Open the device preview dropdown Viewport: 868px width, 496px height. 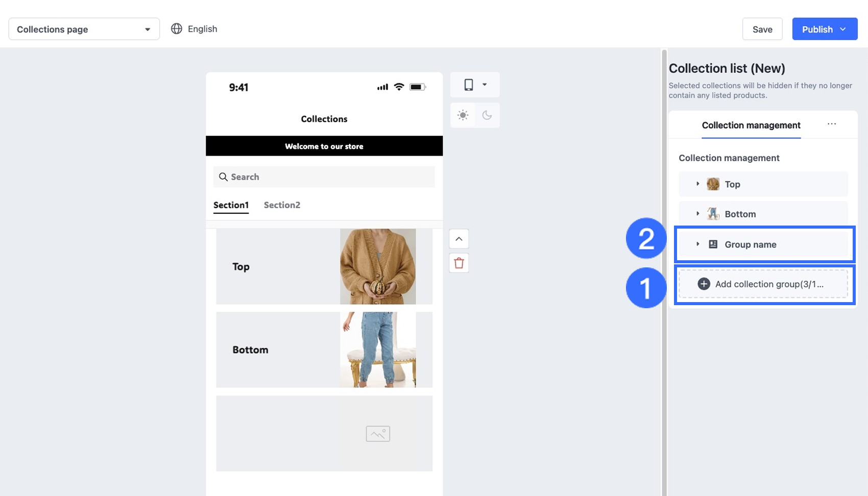point(475,85)
